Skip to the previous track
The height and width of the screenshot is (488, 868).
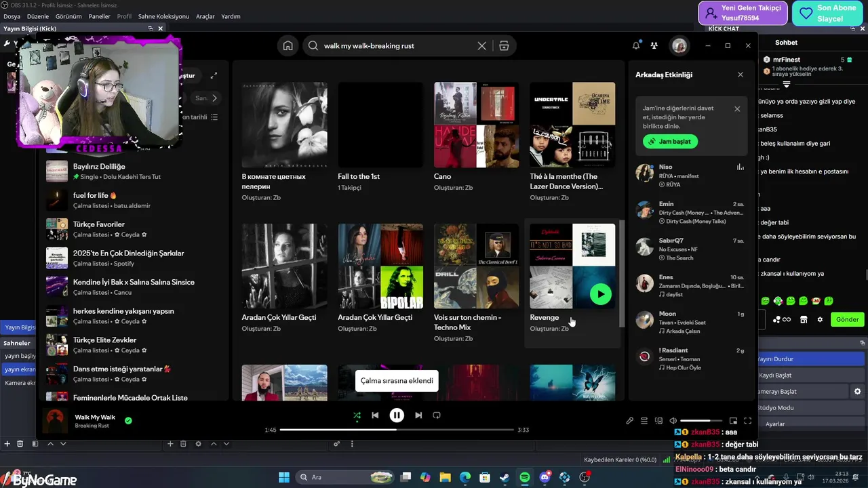coord(375,415)
